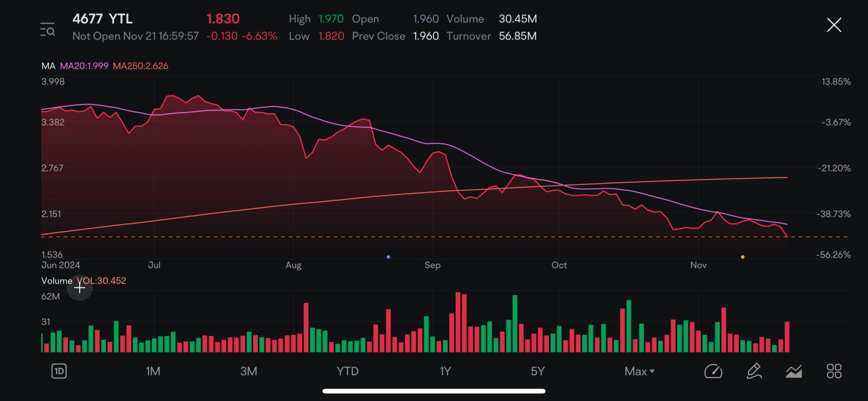868x401 pixels.
Task: Open the stock search list icon
Action: click(48, 30)
